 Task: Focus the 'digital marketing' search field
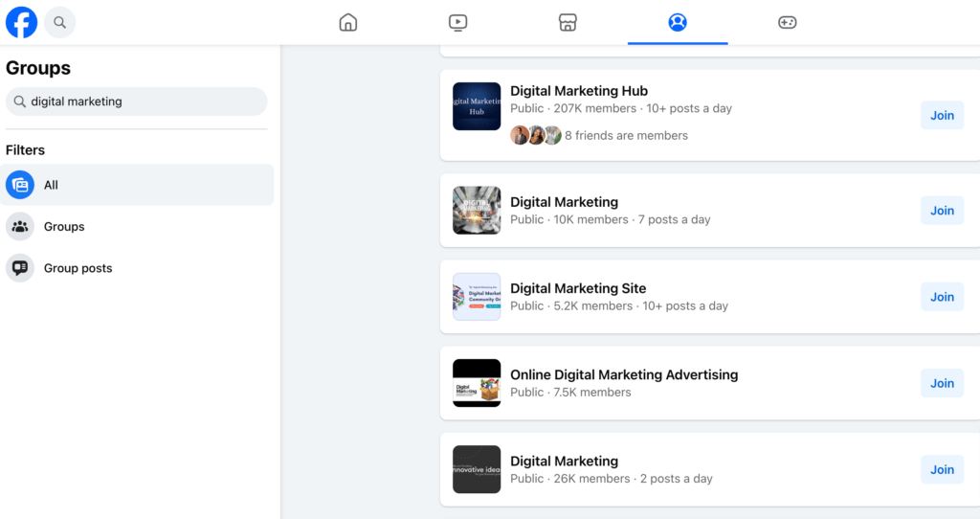pos(136,102)
